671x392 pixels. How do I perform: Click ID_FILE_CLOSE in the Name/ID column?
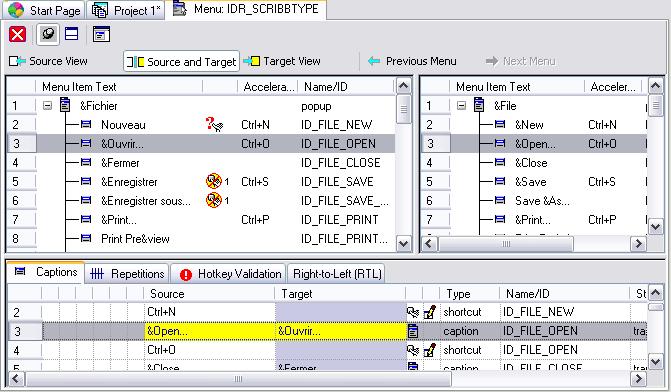tap(341, 163)
